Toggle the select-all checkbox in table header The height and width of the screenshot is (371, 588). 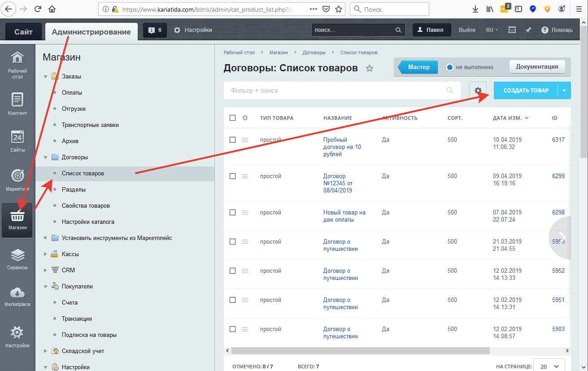click(232, 118)
